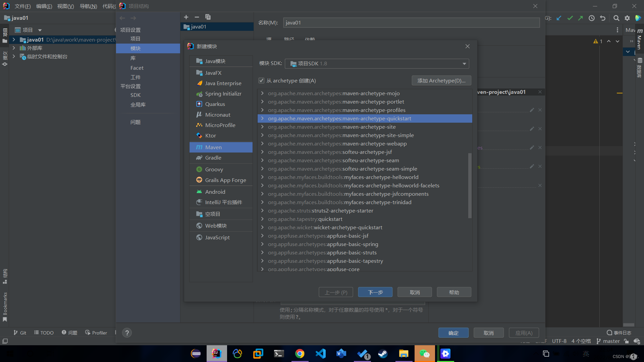This screenshot has height=362, width=644.
Task: Open Steam from the taskbar
Action: (x=383, y=354)
